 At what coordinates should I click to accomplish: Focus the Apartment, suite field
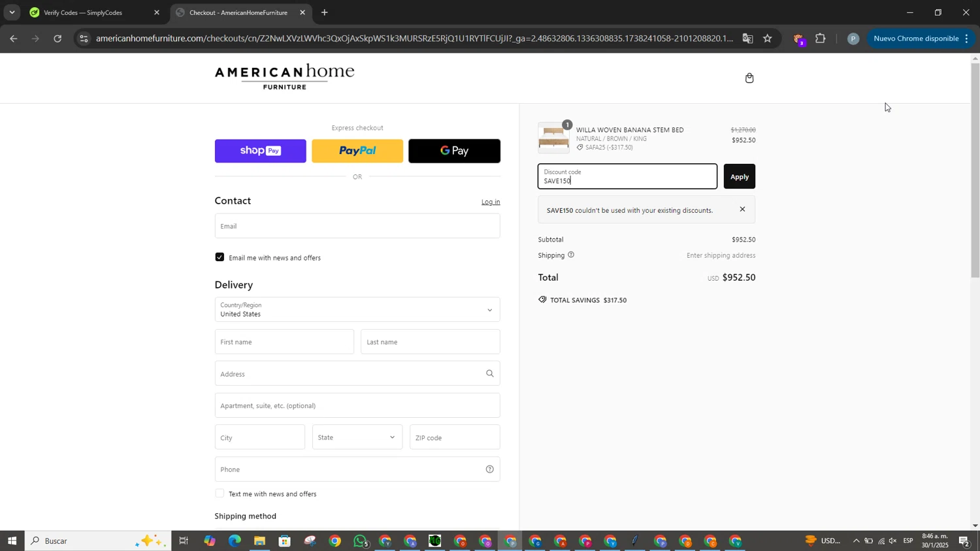point(357,405)
